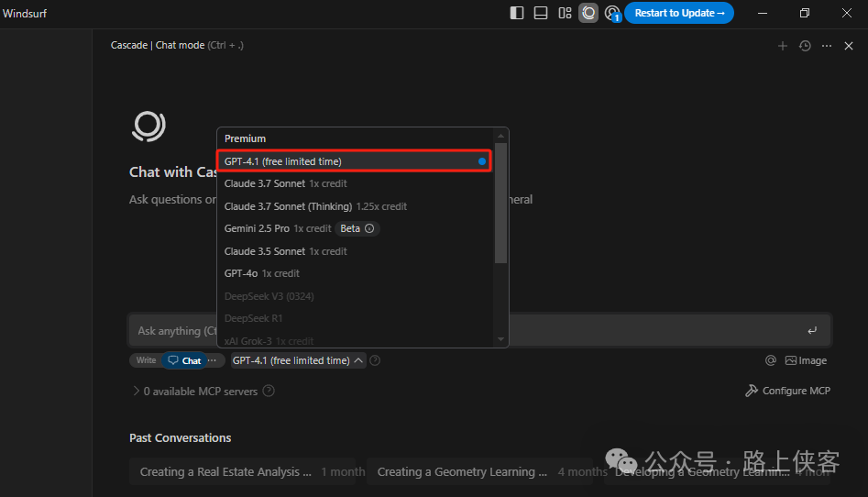Open the customize layout icon
This screenshot has height=497, width=868.
pyautogui.click(x=565, y=13)
